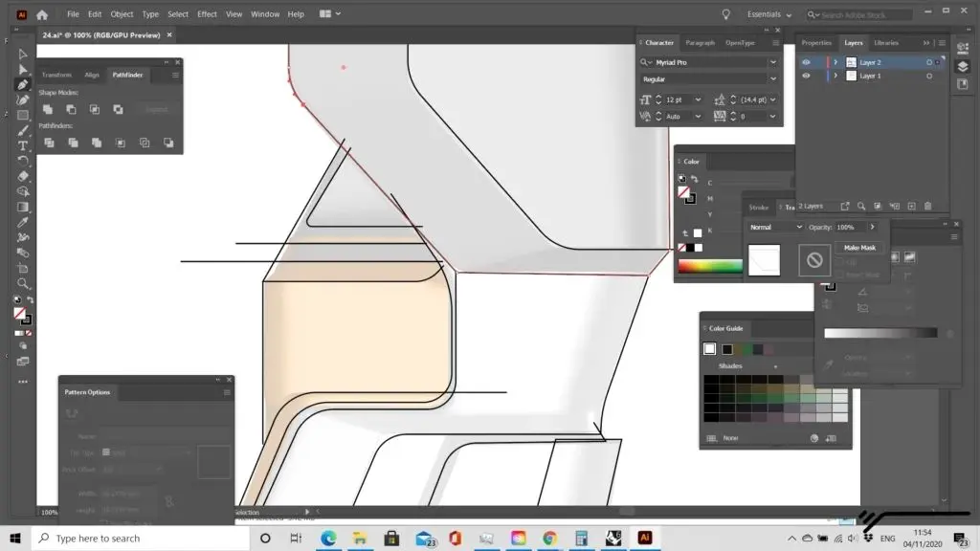Select the Direct Selection tool
Viewport: 980px width, 551px height.
click(23, 69)
